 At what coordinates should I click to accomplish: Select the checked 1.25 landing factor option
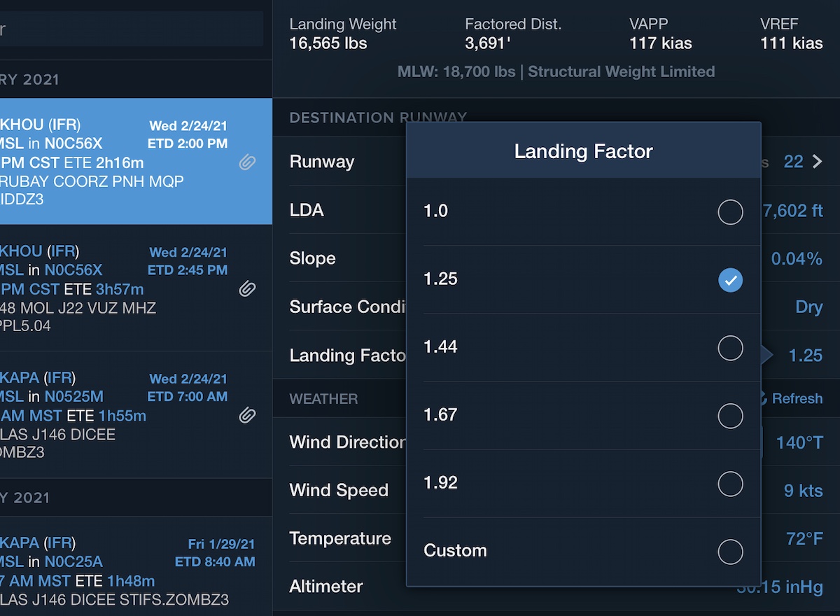point(730,280)
